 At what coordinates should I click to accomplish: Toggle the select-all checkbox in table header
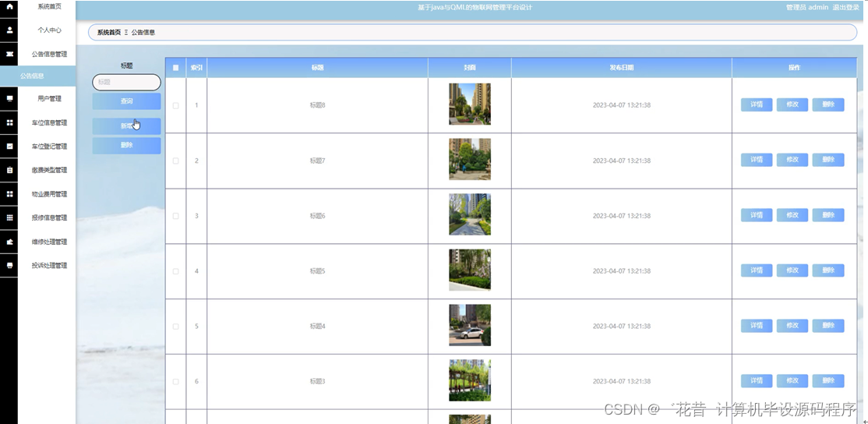tap(176, 68)
